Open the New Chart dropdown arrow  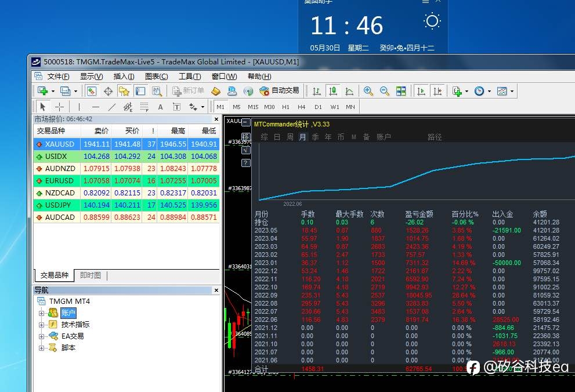tap(53, 91)
